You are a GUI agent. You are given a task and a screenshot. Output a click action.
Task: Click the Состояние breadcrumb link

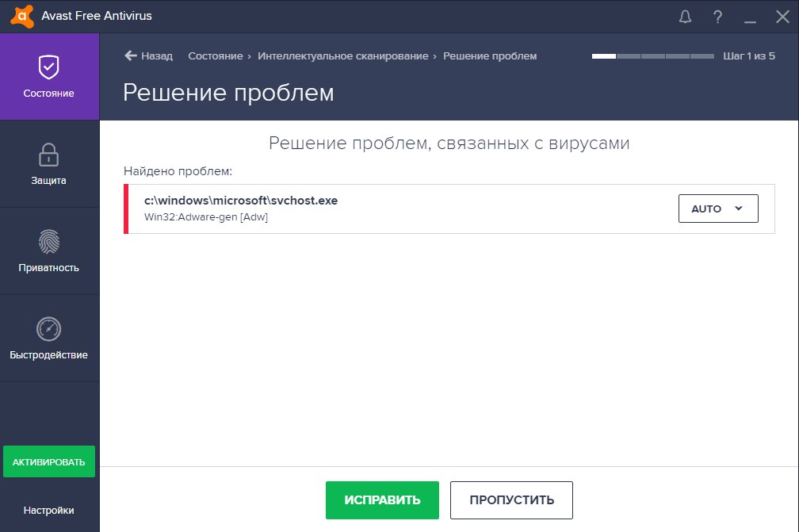[215, 55]
